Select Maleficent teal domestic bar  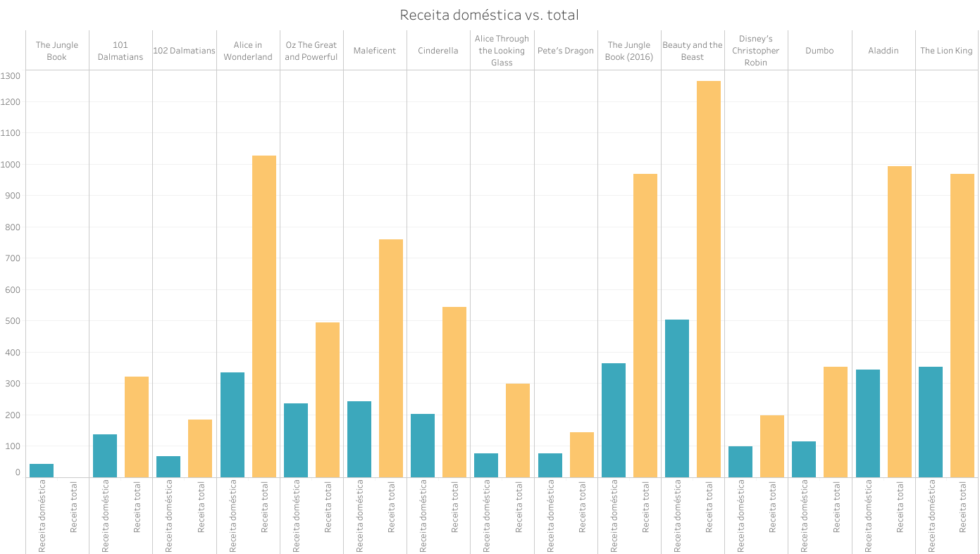(359, 439)
